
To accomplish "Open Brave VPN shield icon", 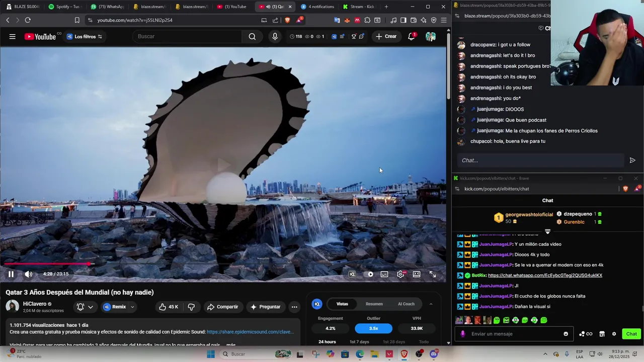I will click(434, 20).
